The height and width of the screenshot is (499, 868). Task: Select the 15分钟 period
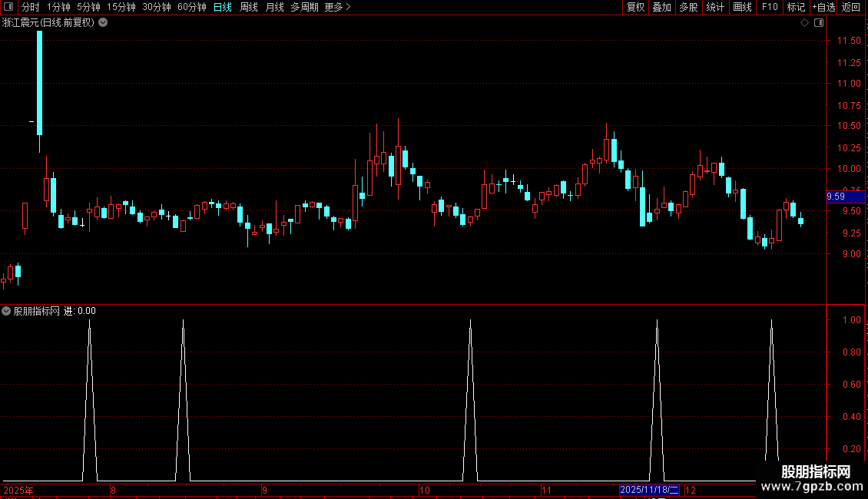[x=121, y=7]
